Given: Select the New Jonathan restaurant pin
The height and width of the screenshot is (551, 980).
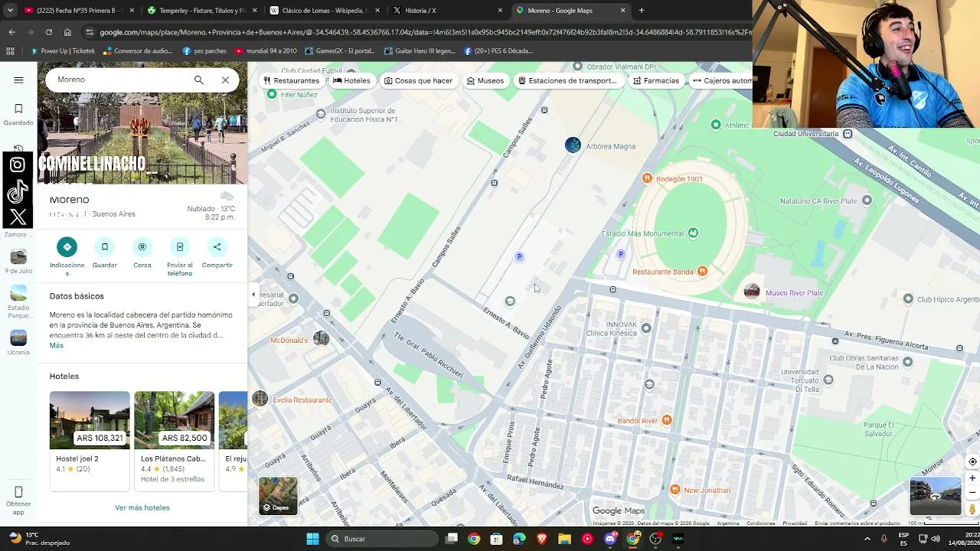Looking at the screenshot, I should click(675, 490).
